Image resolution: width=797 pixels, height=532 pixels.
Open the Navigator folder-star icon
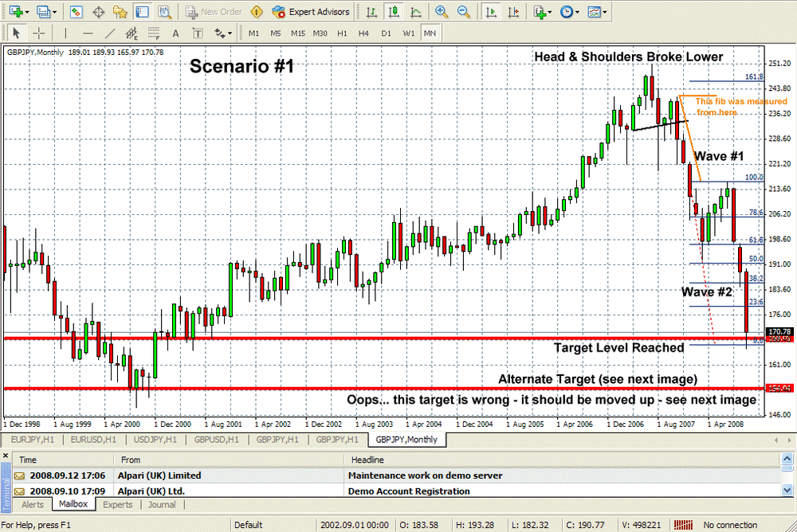[x=120, y=12]
